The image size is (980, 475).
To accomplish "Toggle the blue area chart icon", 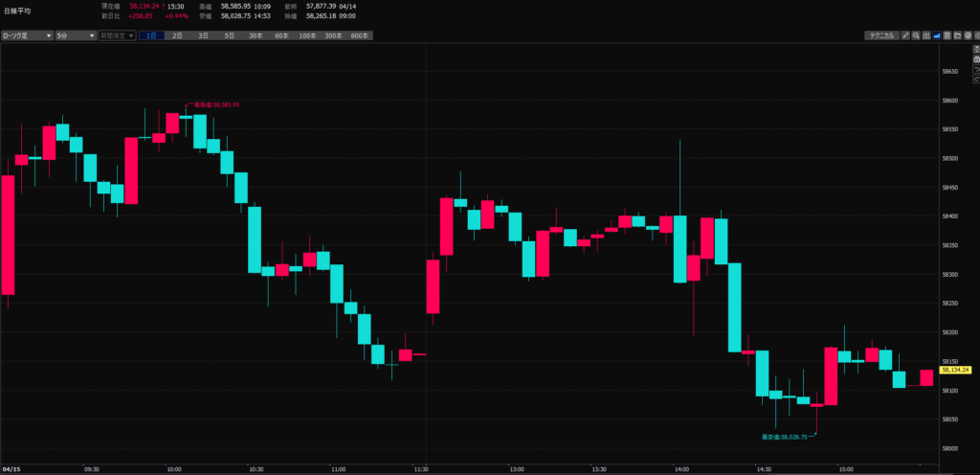I will (935, 35).
